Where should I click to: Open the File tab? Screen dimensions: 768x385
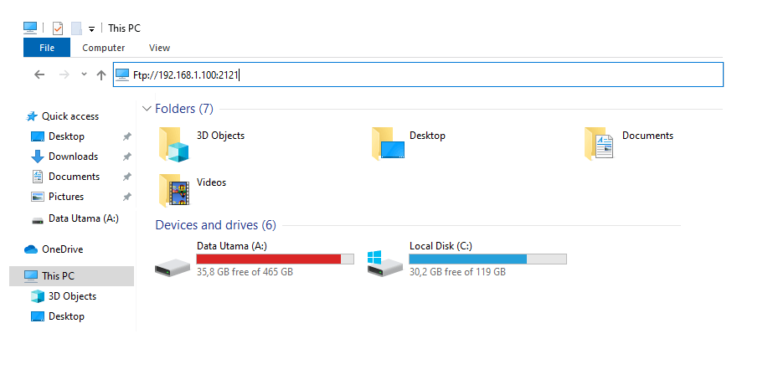[47, 48]
